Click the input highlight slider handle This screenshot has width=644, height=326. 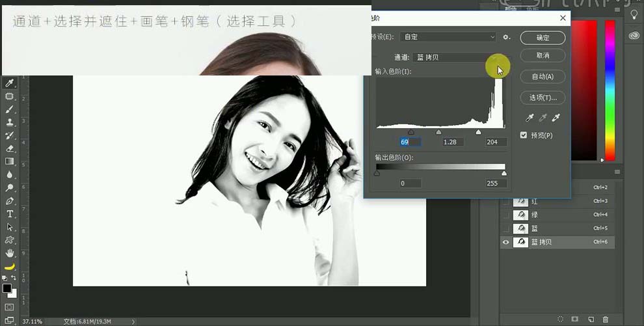pyautogui.click(x=478, y=132)
